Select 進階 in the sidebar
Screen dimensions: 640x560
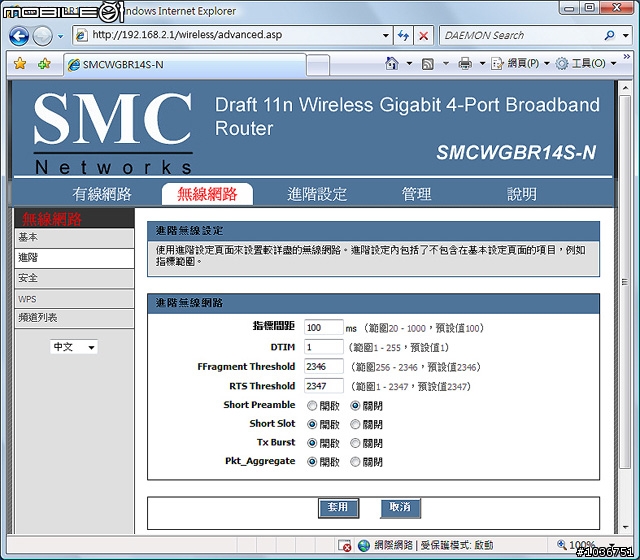(74, 258)
